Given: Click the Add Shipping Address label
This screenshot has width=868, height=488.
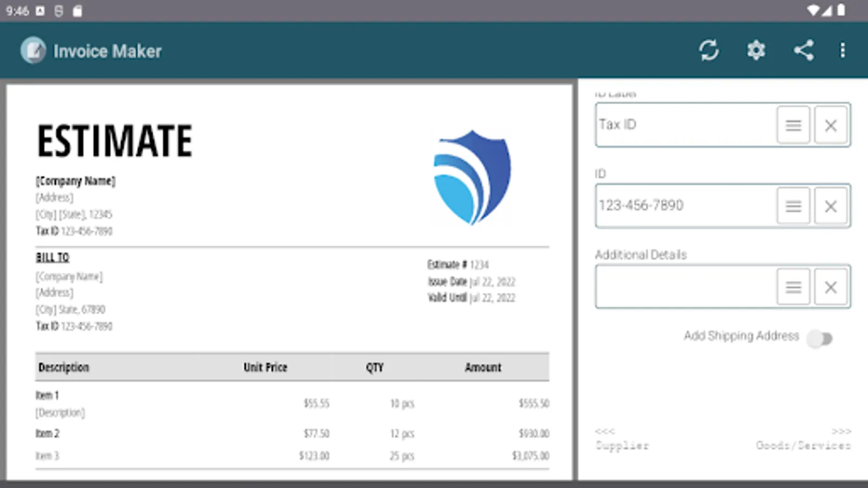Looking at the screenshot, I should point(741,336).
